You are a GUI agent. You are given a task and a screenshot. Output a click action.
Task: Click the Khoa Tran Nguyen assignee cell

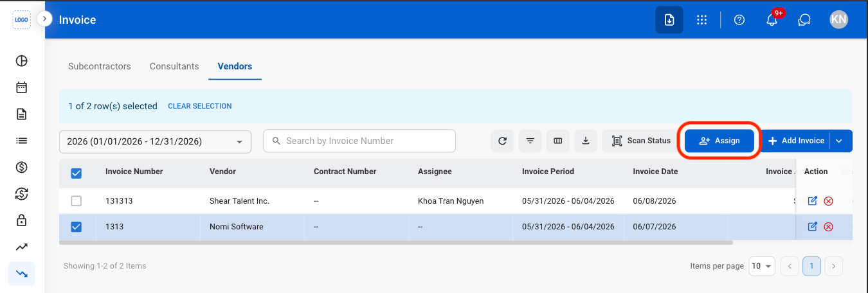pos(451,201)
